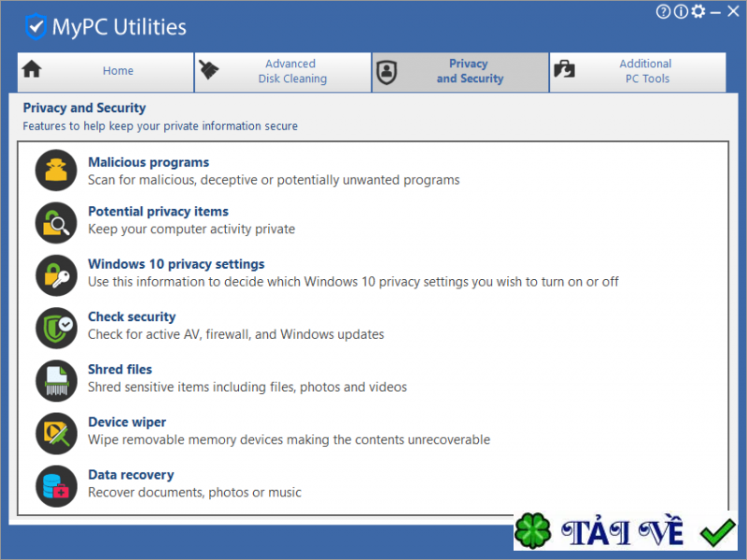Click 'Scan for malicious, deceptive' description text
The width and height of the screenshot is (747, 560).
point(274,180)
